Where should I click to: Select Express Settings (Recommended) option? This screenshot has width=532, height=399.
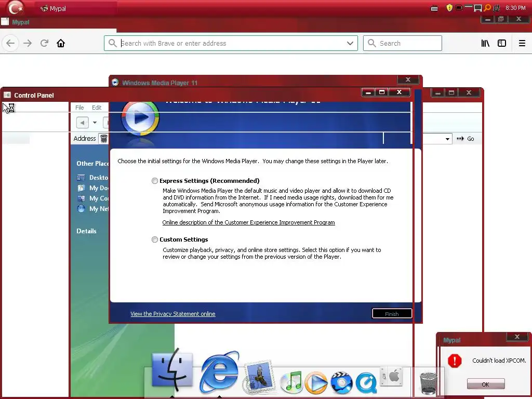point(155,181)
